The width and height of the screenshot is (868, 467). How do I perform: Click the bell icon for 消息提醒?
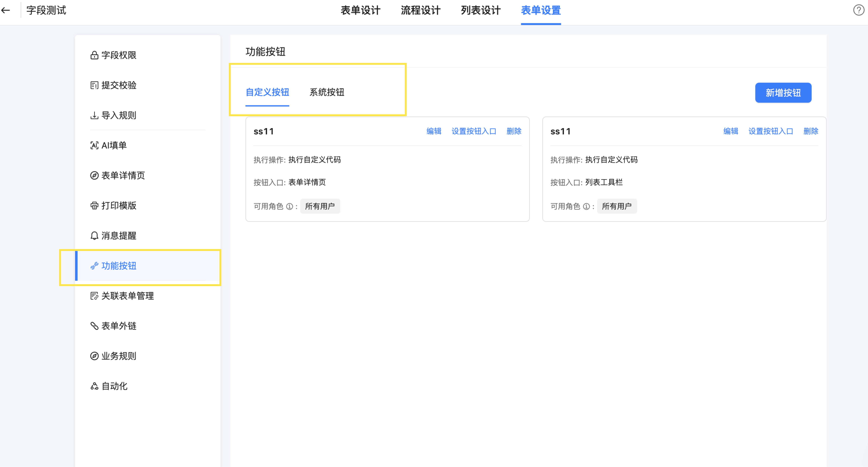click(94, 236)
